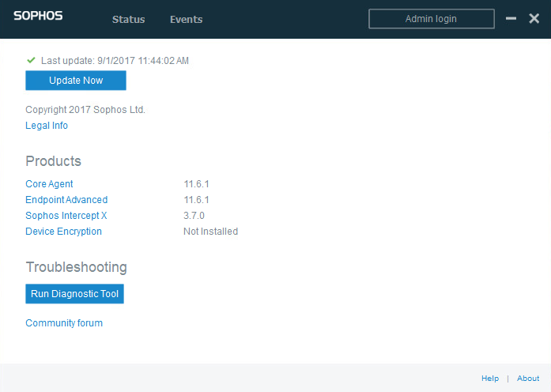Open the Events tab
Image resolution: width=551 pixels, height=392 pixels.
point(186,20)
